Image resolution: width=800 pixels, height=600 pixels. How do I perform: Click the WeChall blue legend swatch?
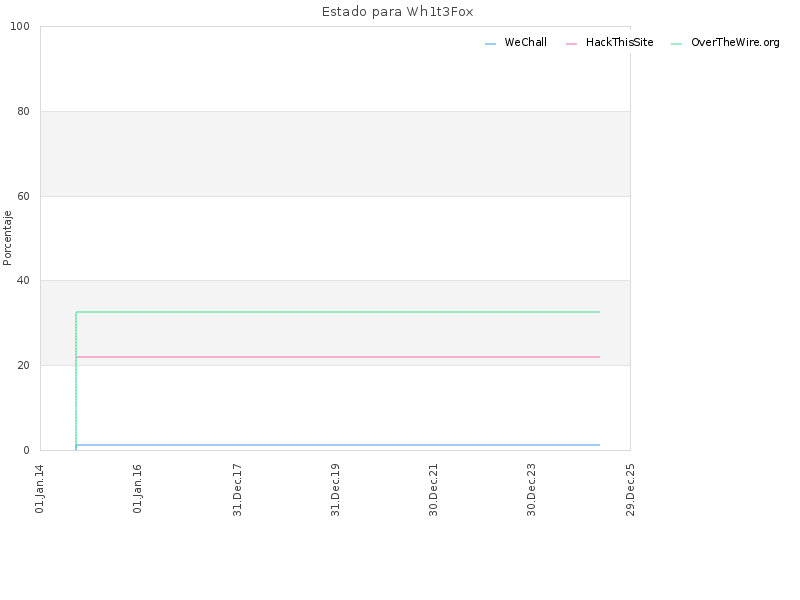pos(490,44)
